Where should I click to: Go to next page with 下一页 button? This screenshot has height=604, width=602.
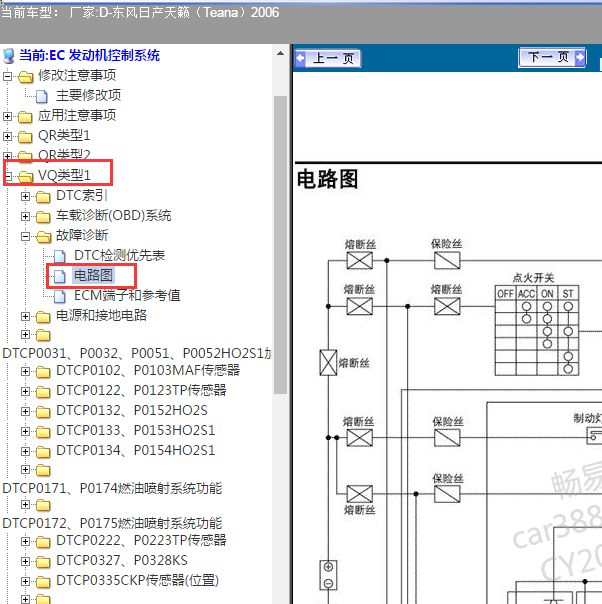click(552, 58)
